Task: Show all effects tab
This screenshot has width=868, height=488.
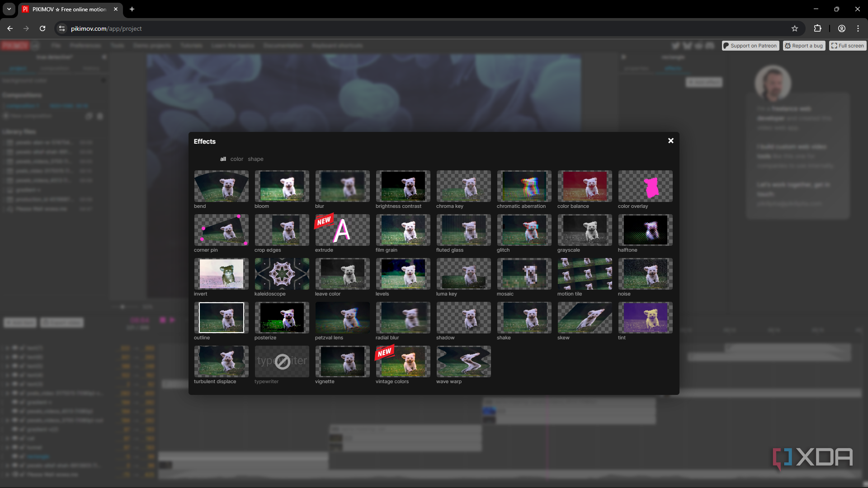Action: [223, 159]
